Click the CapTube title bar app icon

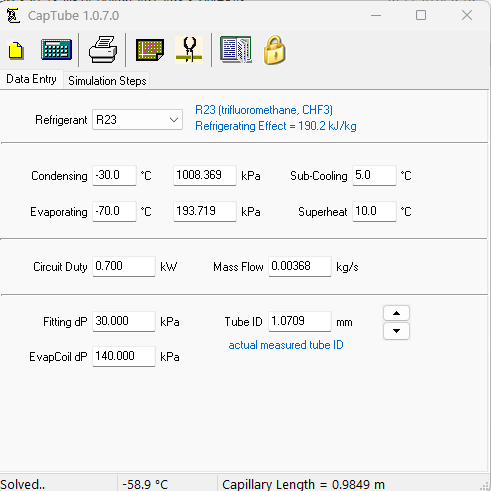(13, 16)
